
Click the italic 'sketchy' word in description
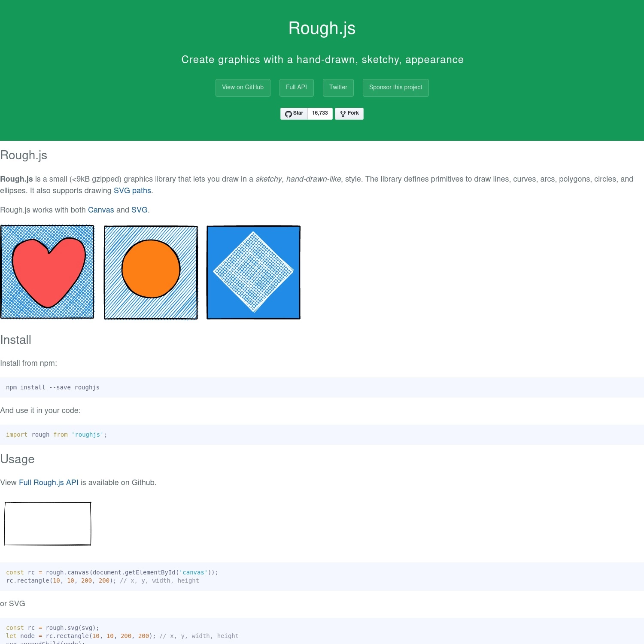click(269, 179)
